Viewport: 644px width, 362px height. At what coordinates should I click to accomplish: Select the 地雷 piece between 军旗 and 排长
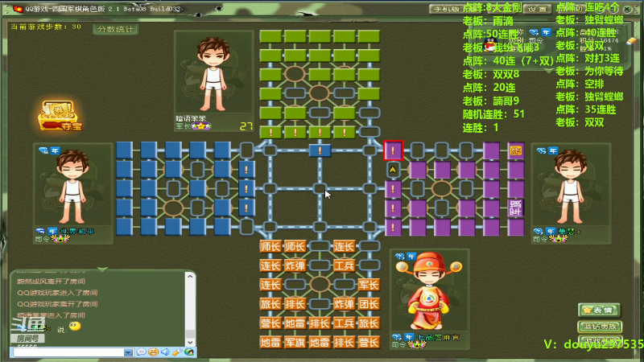point(319,342)
